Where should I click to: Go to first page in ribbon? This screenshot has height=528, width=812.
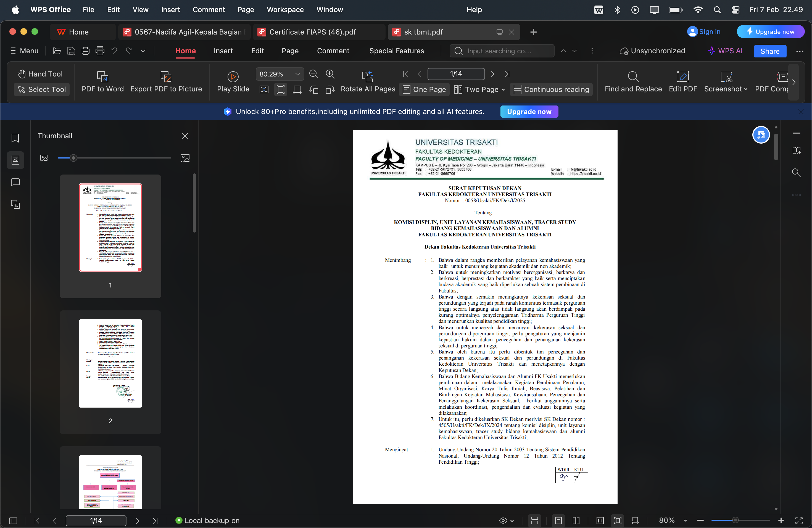pyautogui.click(x=405, y=74)
